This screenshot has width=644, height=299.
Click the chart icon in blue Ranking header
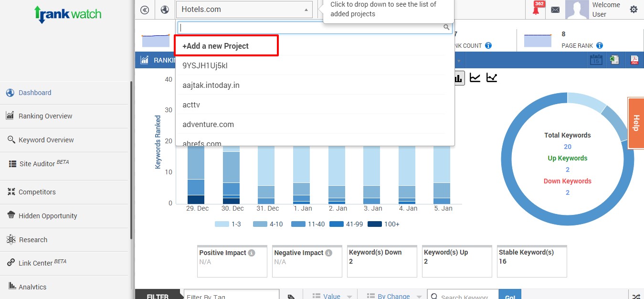(x=144, y=60)
